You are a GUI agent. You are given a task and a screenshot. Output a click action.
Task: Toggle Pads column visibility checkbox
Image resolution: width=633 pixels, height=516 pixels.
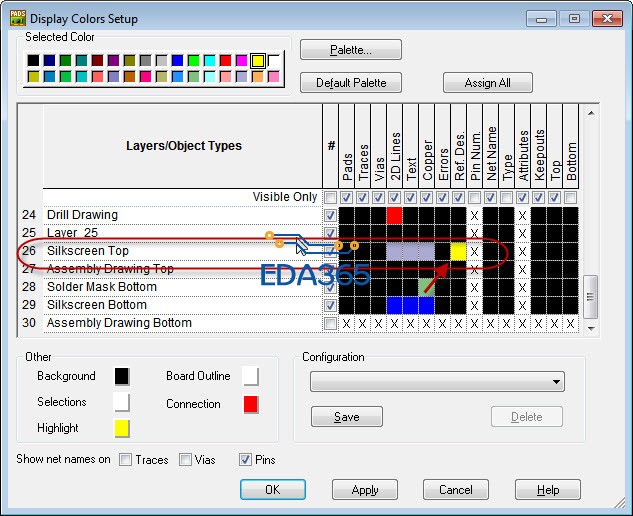click(x=346, y=198)
